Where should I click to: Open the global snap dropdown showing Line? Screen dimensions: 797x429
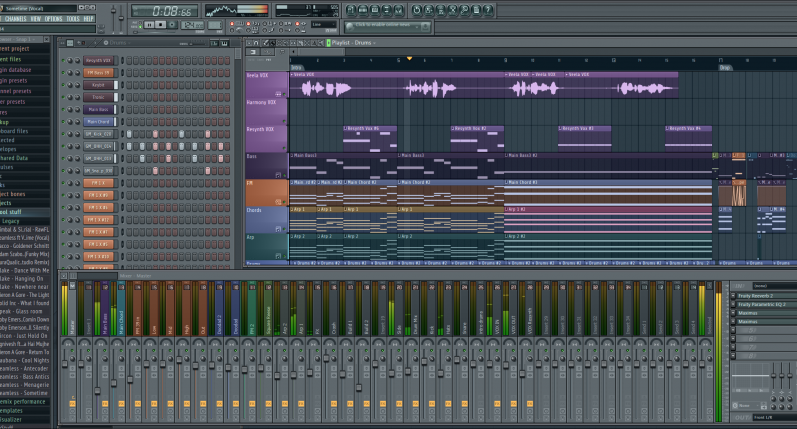coord(323,24)
